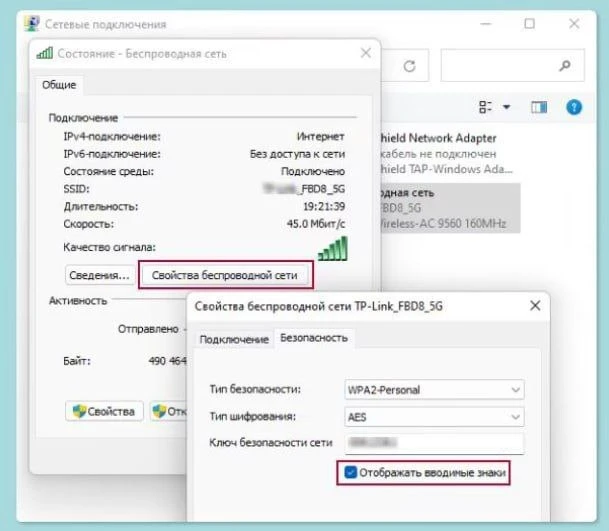Open Свойства button with shield icon
The image size is (609, 531).
pos(104,411)
